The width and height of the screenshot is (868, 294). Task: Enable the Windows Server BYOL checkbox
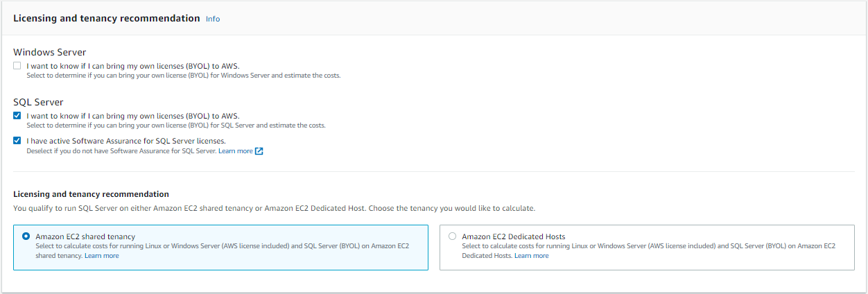pos(17,66)
